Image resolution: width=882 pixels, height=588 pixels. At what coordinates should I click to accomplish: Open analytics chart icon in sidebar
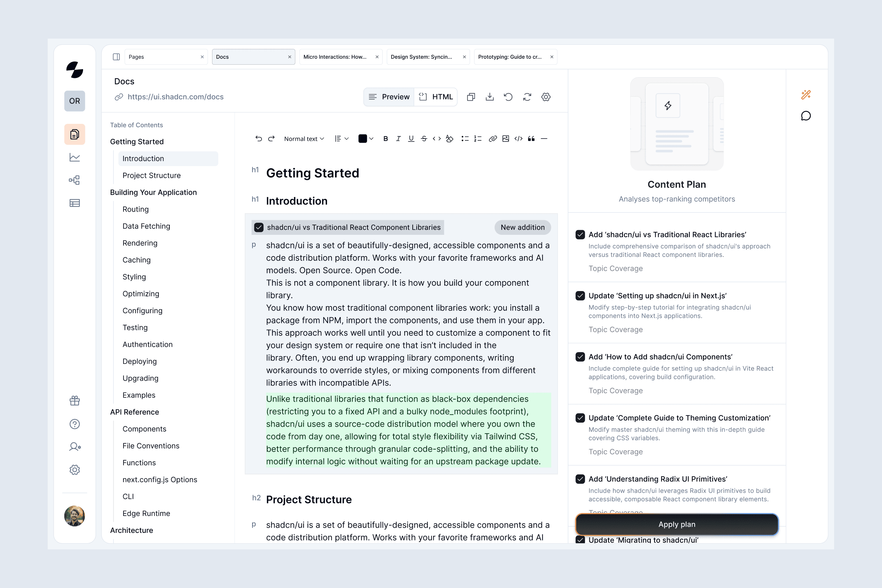click(x=75, y=158)
